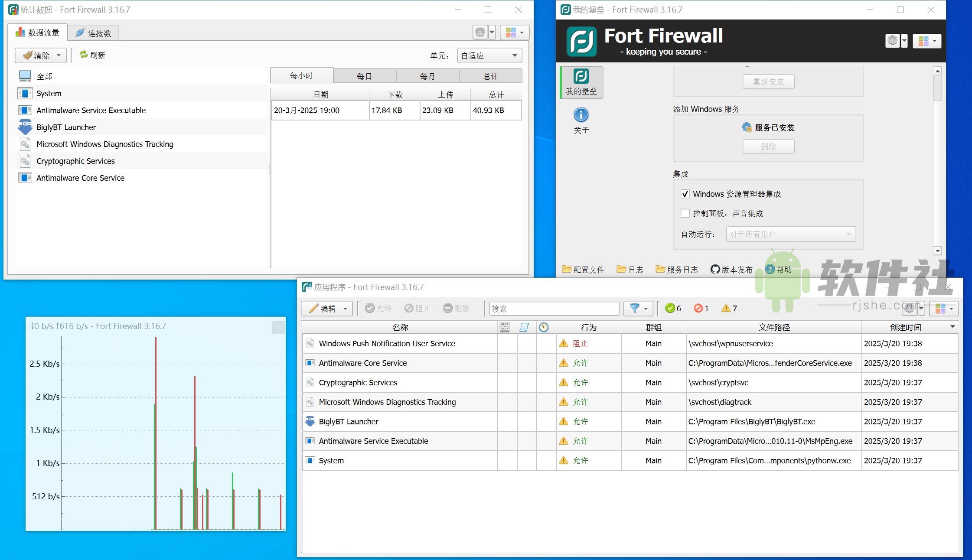This screenshot has width=972, height=560.
Task: Open windows menu dropdown in 我的堡垒 header
Action: [x=927, y=41]
